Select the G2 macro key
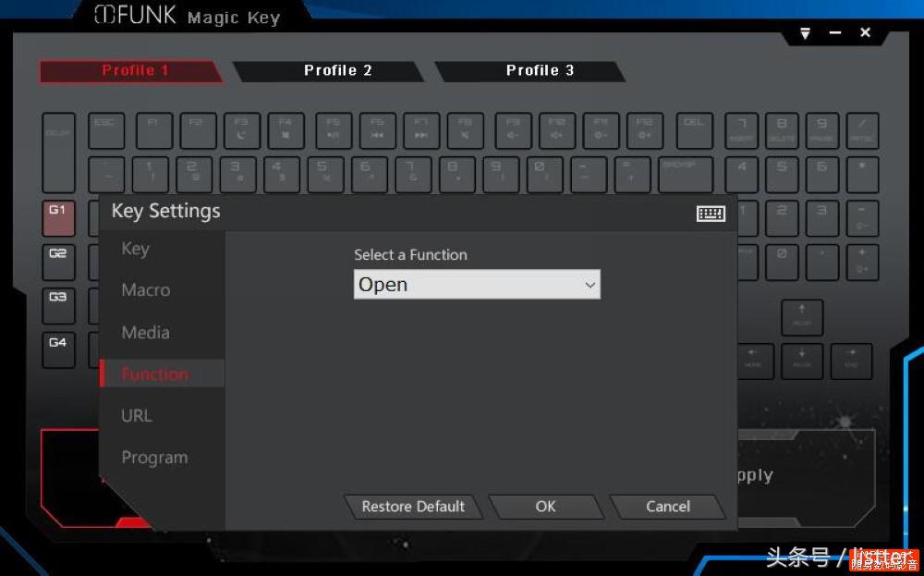Viewport: 924px width, 576px height. (58, 262)
